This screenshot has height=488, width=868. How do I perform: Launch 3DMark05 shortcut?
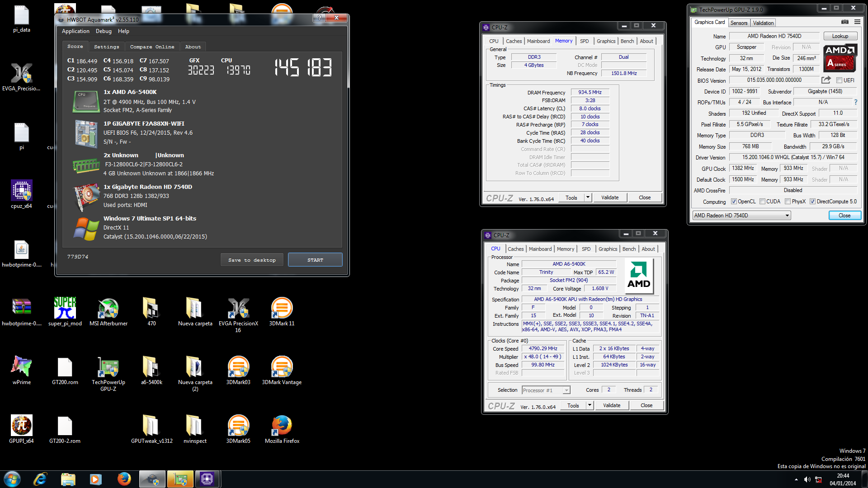[x=238, y=429]
